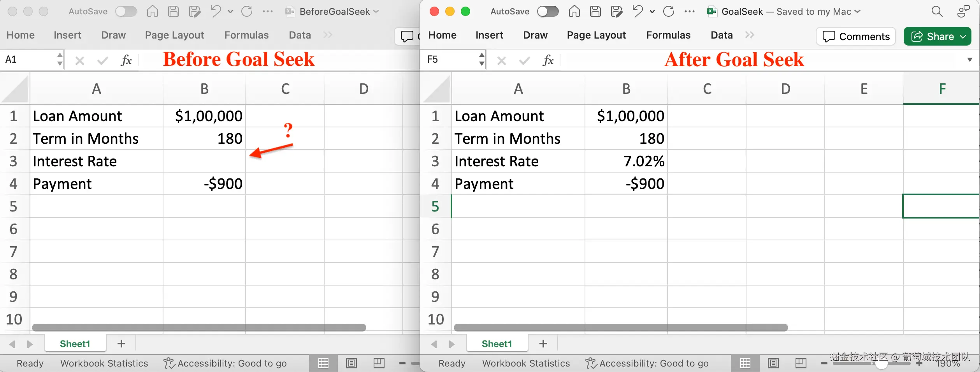The height and width of the screenshot is (372, 980).
Task: Click the horizontal scrollbar in GoalSeek window
Action: (x=621, y=328)
